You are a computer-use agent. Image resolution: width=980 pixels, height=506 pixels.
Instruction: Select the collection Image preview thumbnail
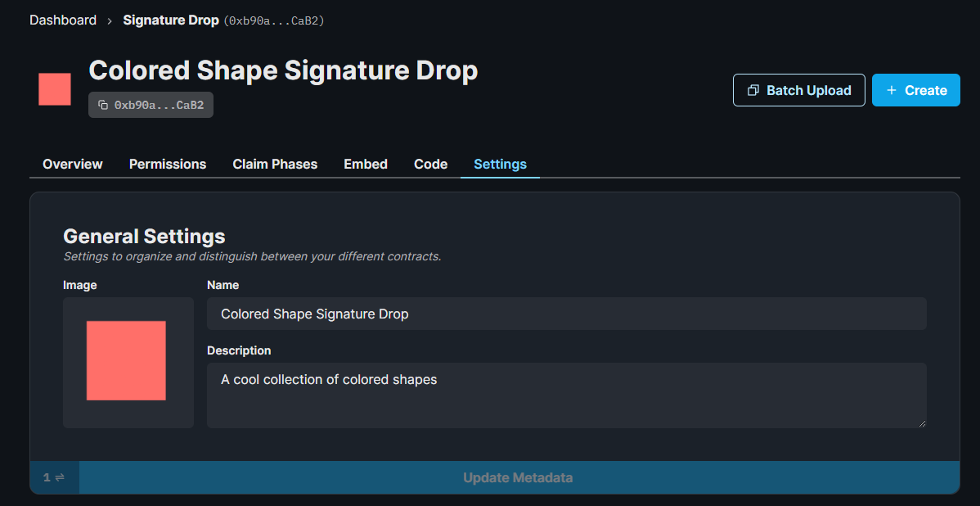(128, 362)
